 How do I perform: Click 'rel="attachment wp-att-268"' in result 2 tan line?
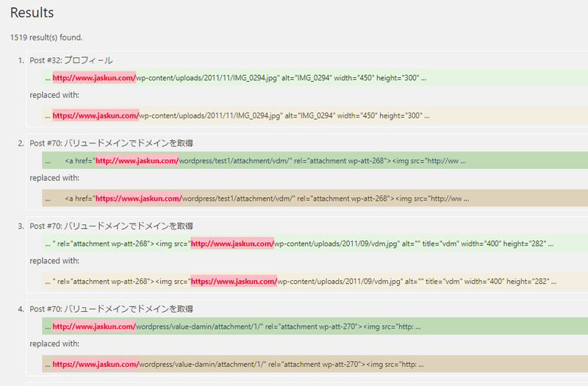(344, 199)
